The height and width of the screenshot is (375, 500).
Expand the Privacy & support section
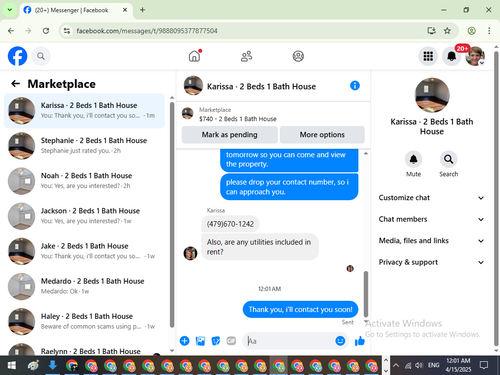(431, 262)
